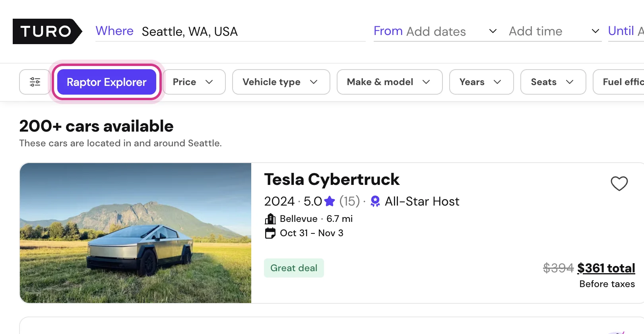Click the crossed-out $394 price
This screenshot has height=334, width=644.
(559, 268)
